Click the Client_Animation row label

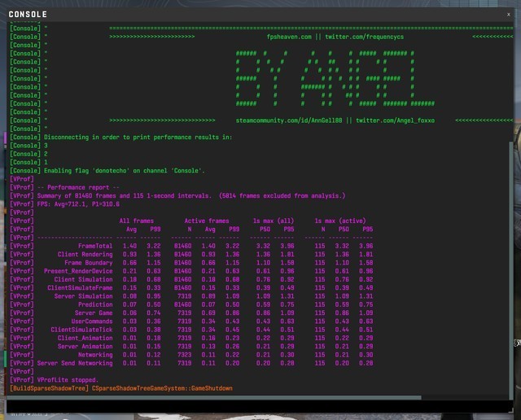point(85,338)
